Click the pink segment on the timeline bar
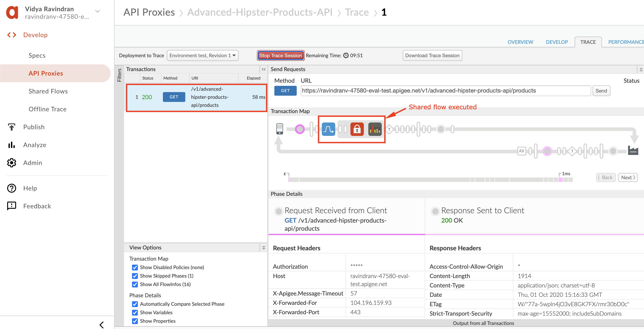Image resolution: width=644 pixels, height=329 pixels. (561, 179)
